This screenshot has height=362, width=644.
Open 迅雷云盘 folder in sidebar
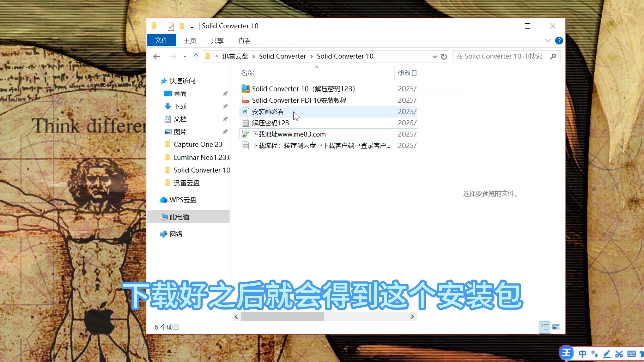click(186, 183)
